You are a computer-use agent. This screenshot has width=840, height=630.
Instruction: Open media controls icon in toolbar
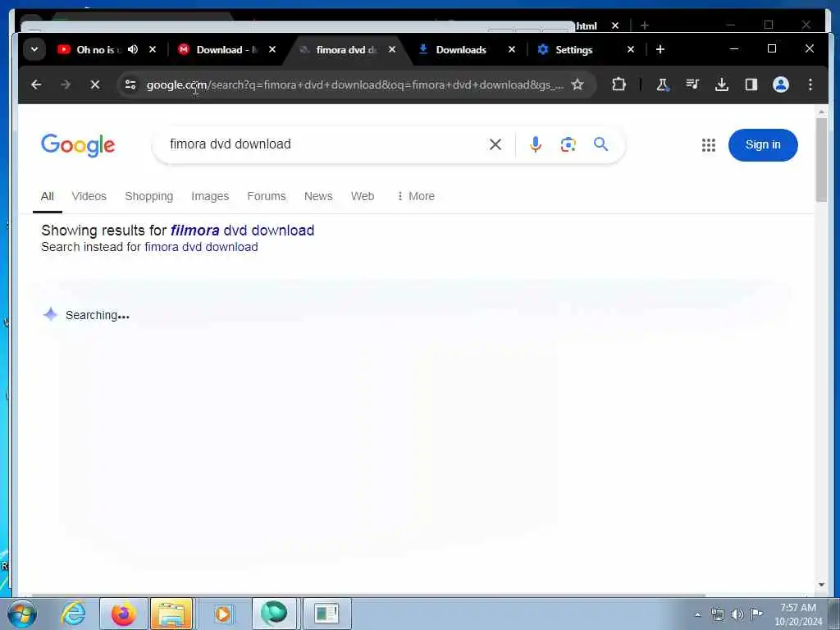point(692,84)
